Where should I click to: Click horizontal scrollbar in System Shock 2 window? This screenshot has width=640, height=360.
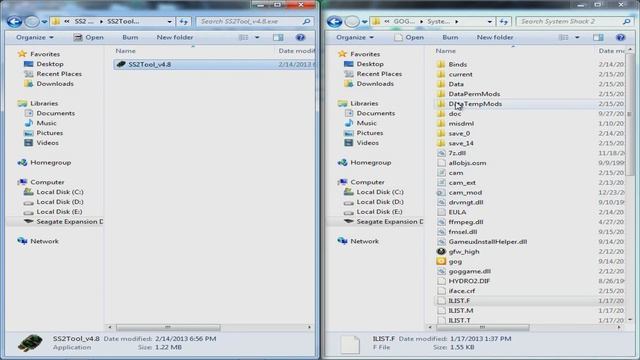tap(482, 327)
